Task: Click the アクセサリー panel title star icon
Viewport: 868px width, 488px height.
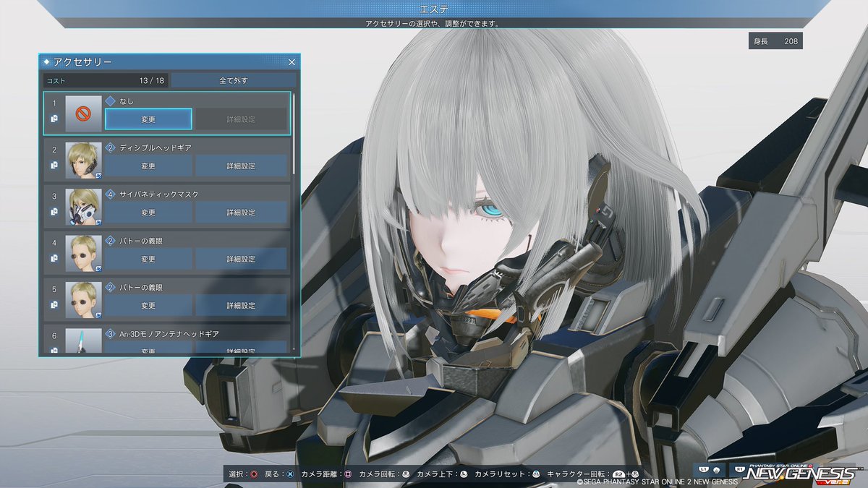Action: (x=46, y=62)
